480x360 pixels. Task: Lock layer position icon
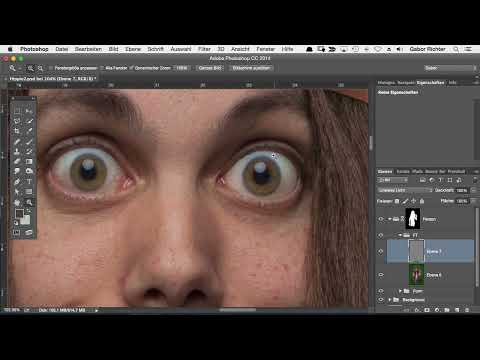tap(414, 201)
